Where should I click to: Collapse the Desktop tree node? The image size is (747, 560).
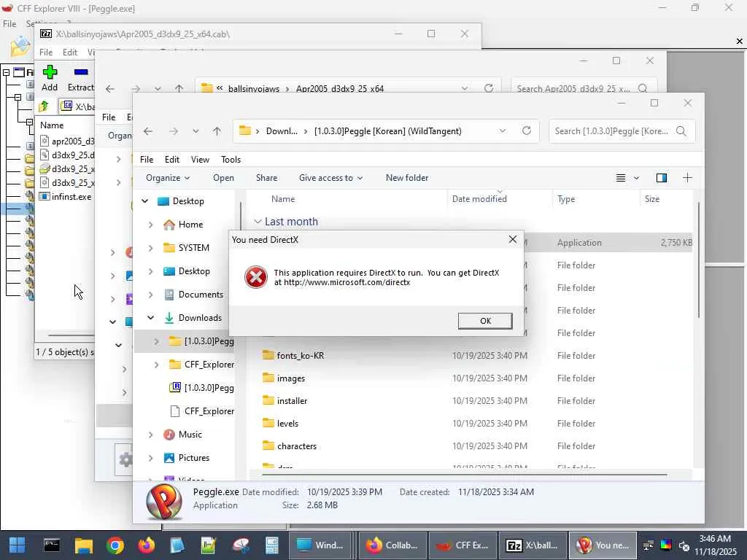pos(144,201)
